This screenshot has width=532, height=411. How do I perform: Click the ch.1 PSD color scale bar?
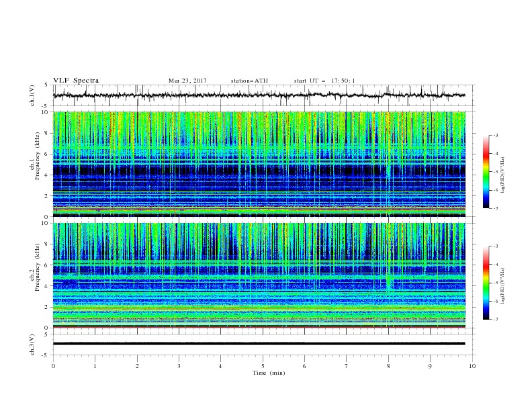coord(486,172)
